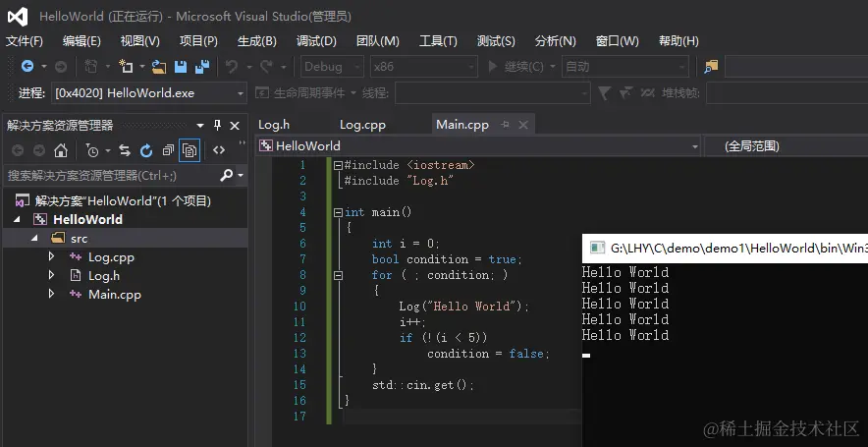Click the View Code angle-brackets icon

click(219, 150)
